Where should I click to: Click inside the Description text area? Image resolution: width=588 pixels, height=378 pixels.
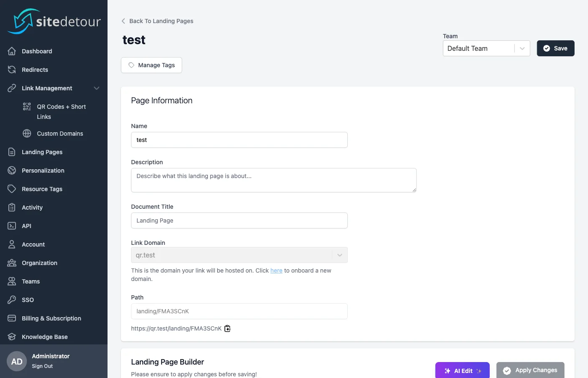(273, 180)
